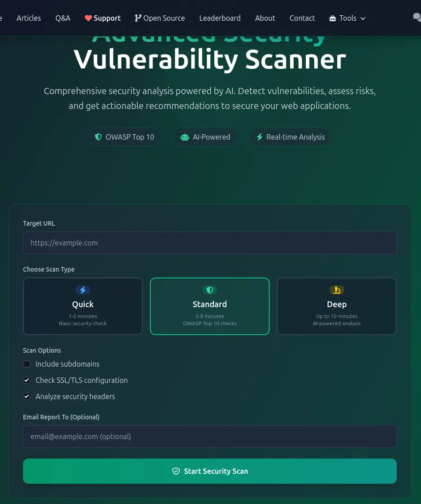Click the toolbox icon beside Tools

click(x=333, y=18)
